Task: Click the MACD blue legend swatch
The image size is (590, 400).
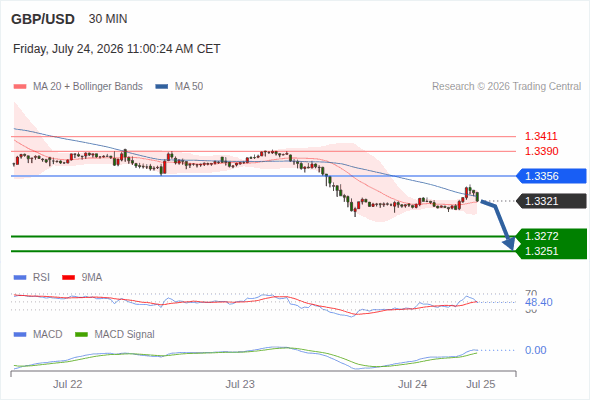Action: click(20, 335)
